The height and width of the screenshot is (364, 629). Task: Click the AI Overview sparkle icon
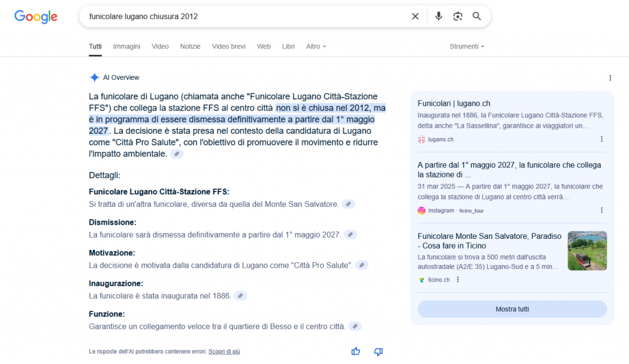[x=94, y=77]
